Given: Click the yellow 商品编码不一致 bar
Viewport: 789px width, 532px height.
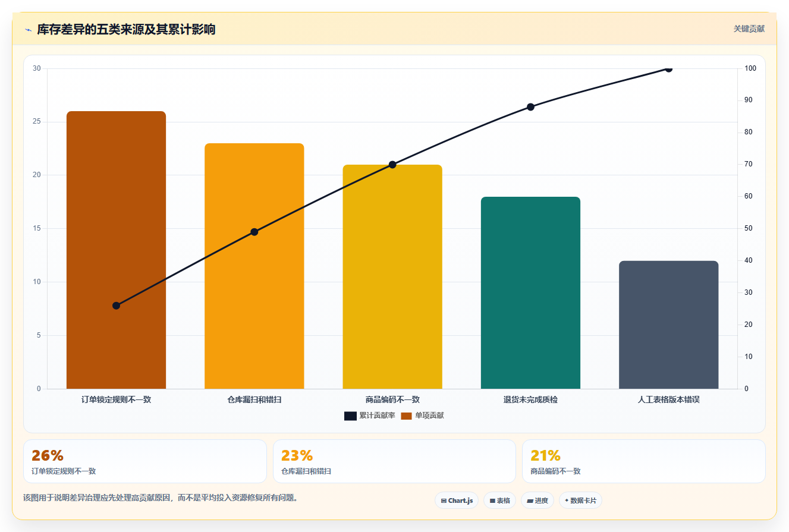Looking at the screenshot, I should [392, 276].
